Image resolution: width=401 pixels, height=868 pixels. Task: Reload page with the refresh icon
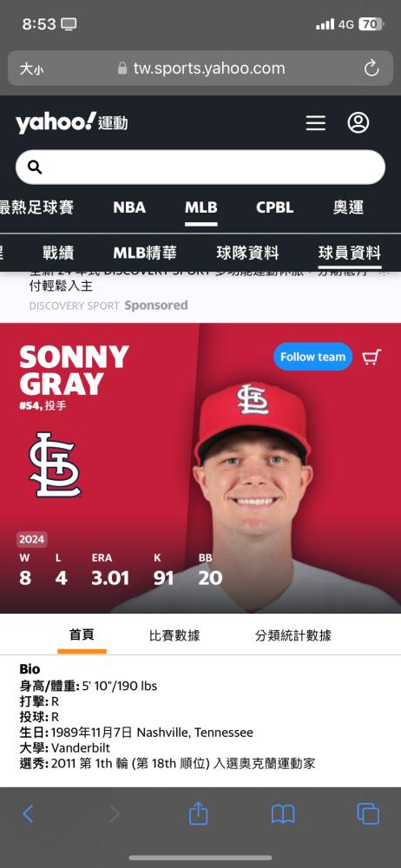(x=371, y=69)
